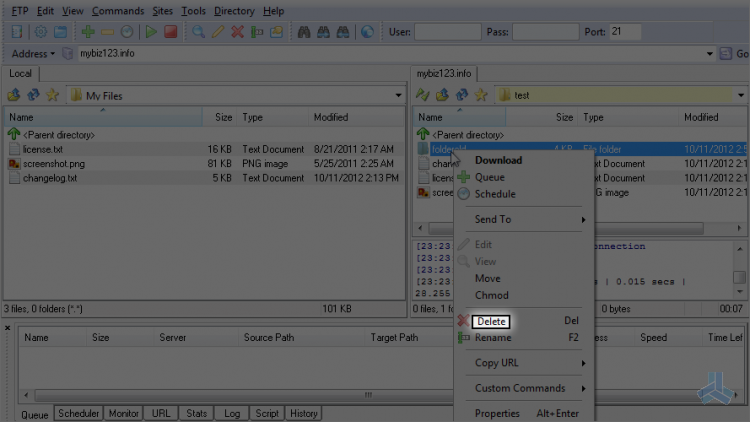Click the pencil Edit toolbar icon
This screenshot has width=750, height=422.
pos(218,32)
